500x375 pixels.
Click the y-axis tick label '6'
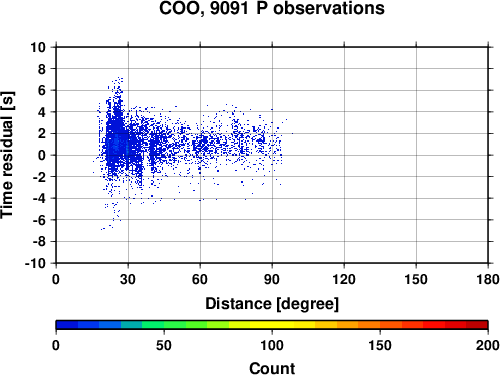[x=42, y=90]
